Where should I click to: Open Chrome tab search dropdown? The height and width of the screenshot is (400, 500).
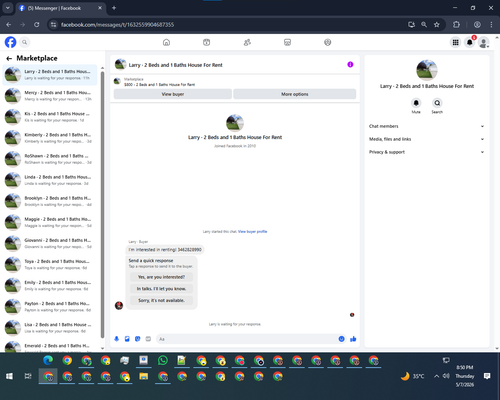click(x=7, y=8)
